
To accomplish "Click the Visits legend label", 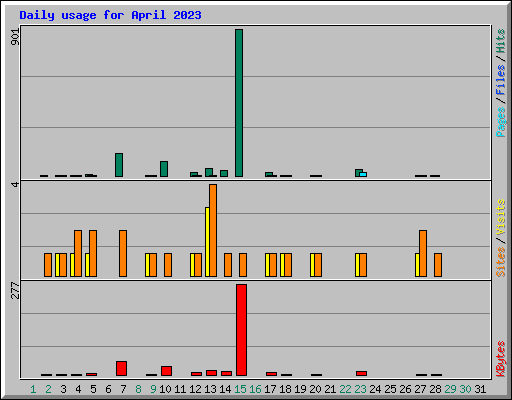I will point(500,217).
